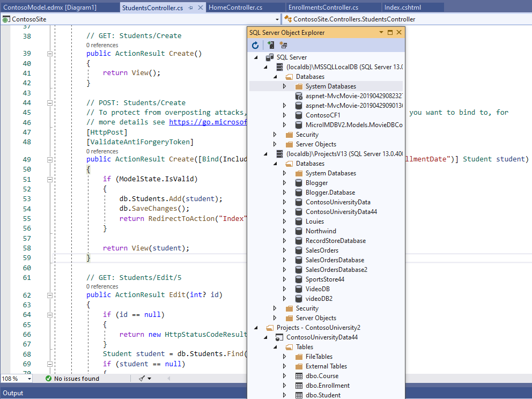Expand the ContosoUniversityData database node
This screenshot has width=532, height=399.
[x=284, y=202]
